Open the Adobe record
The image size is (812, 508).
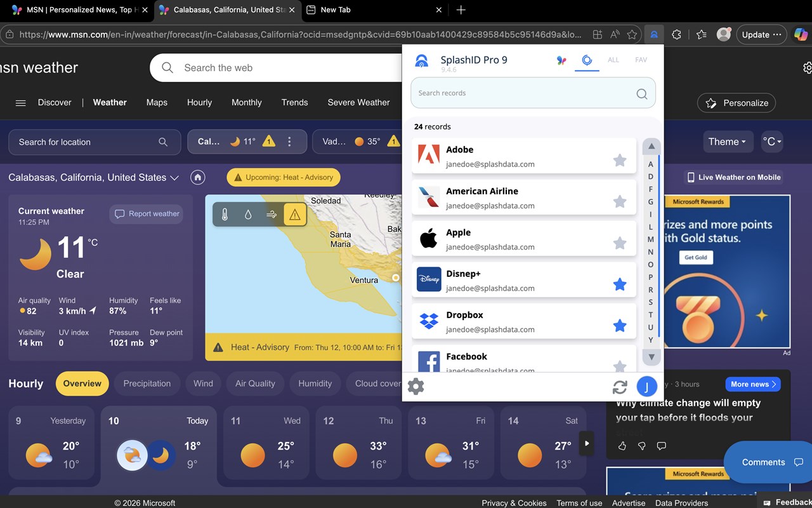[x=524, y=156]
